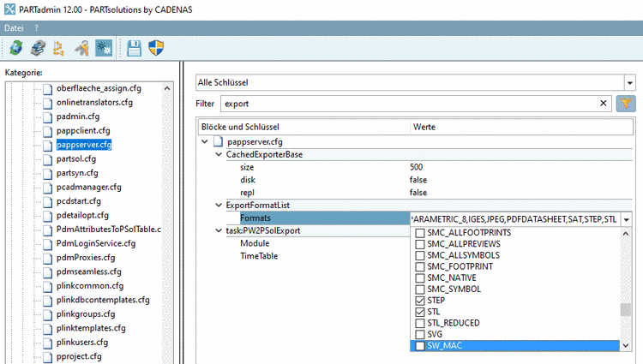Open the Alle Schlüssel dropdown

pyautogui.click(x=629, y=82)
